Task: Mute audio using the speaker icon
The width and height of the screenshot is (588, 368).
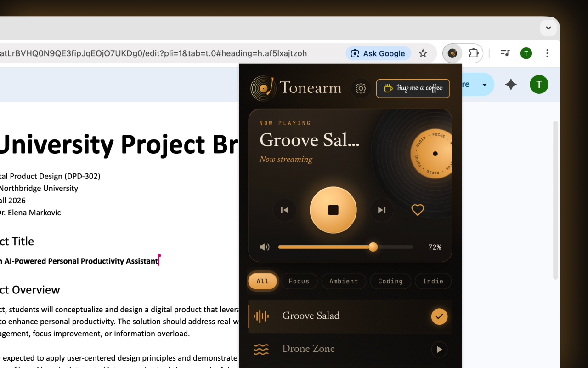Action: click(x=265, y=247)
